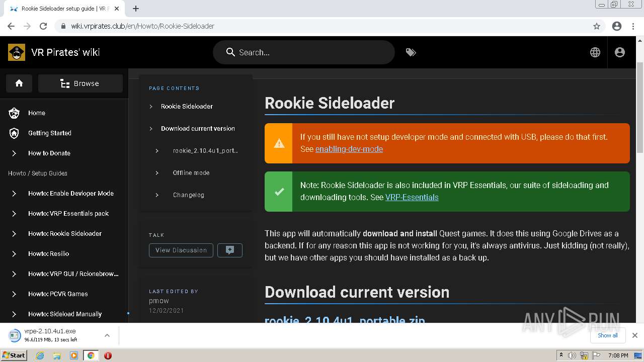Click the View Discussion button
Image resolution: width=644 pixels, height=362 pixels.
coord(181,250)
